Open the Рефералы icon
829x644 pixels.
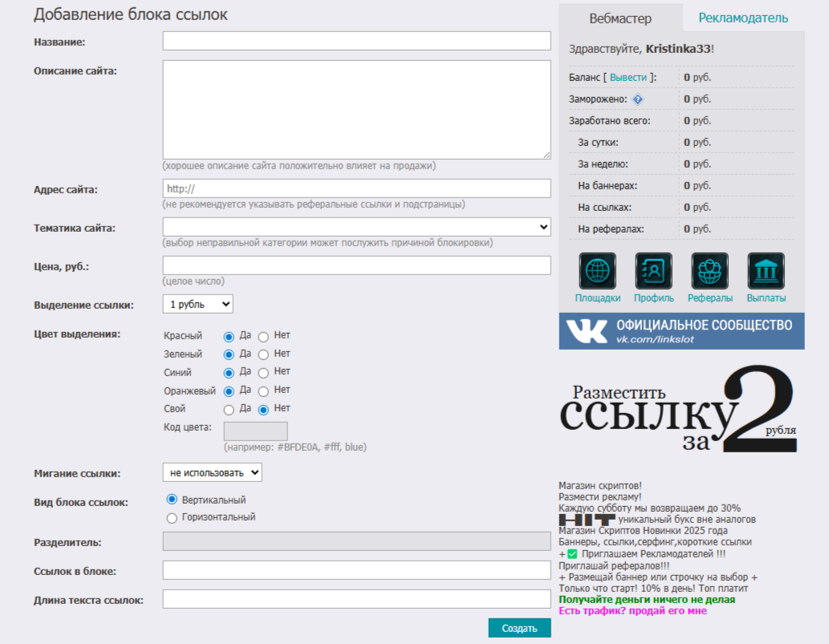[709, 271]
